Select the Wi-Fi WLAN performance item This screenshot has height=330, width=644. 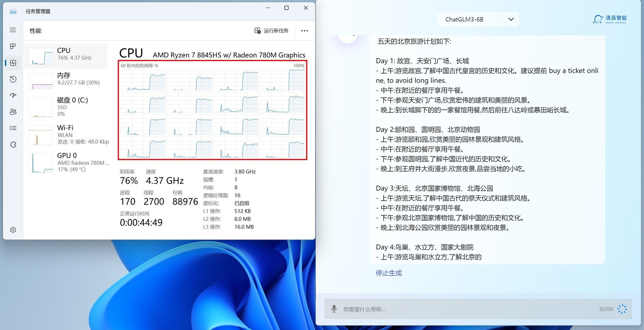[x=66, y=134]
